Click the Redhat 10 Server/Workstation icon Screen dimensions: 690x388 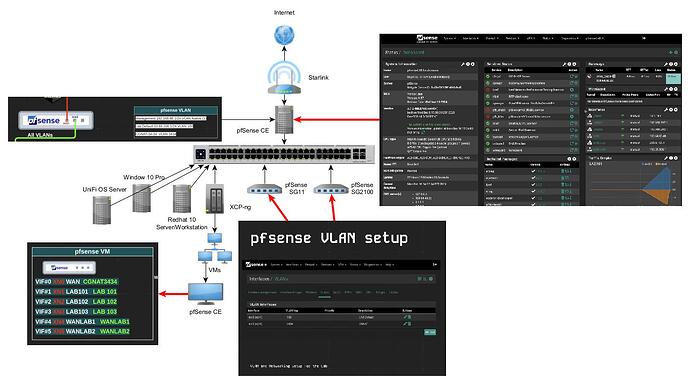(182, 198)
